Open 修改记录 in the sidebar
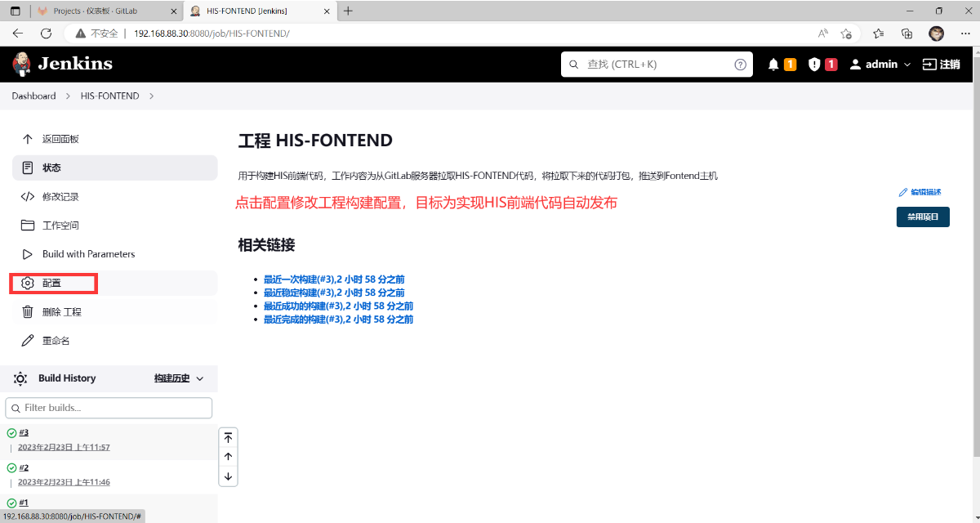The width and height of the screenshot is (980, 523). pos(114,196)
